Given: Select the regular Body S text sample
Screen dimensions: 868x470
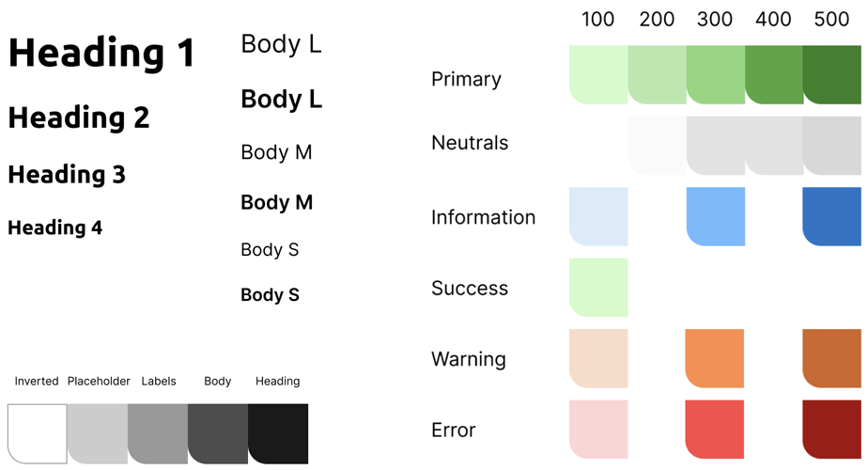Looking at the screenshot, I should click(x=270, y=249).
